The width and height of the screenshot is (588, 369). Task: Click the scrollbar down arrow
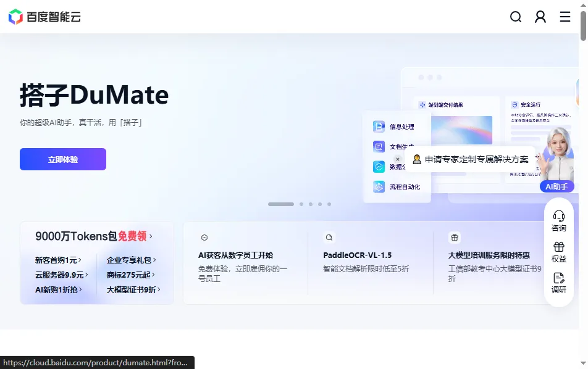pos(583,363)
